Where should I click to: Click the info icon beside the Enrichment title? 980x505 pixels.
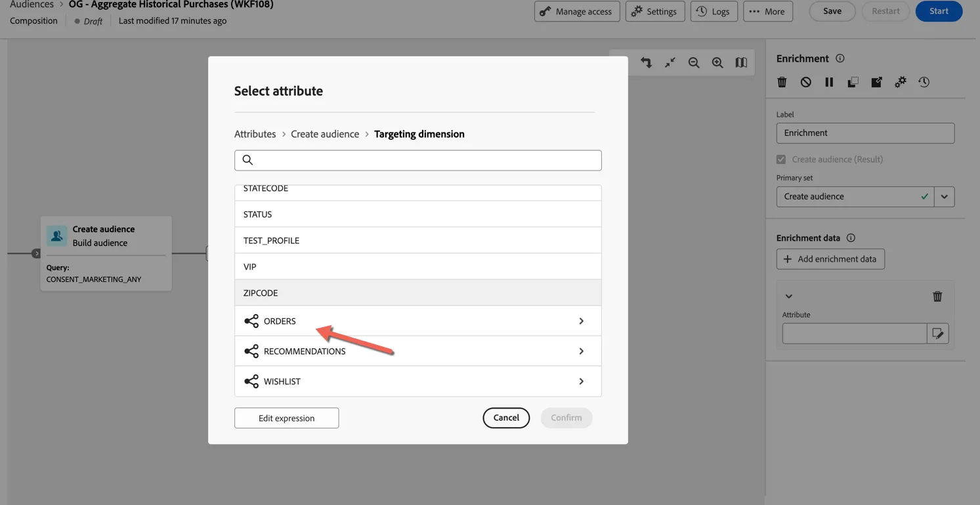pyautogui.click(x=840, y=58)
